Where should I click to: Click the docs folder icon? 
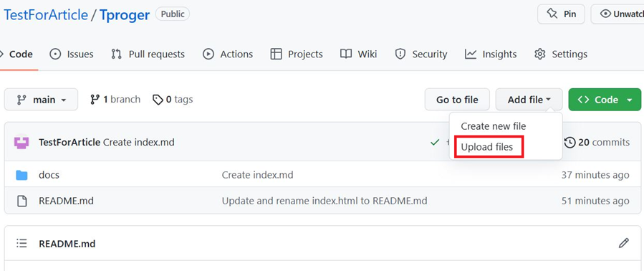(21, 175)
